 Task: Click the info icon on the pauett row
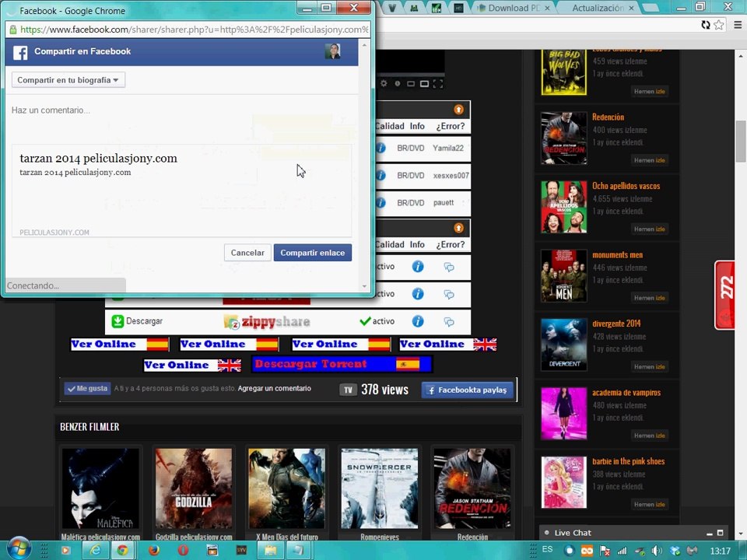click(381, 203)
